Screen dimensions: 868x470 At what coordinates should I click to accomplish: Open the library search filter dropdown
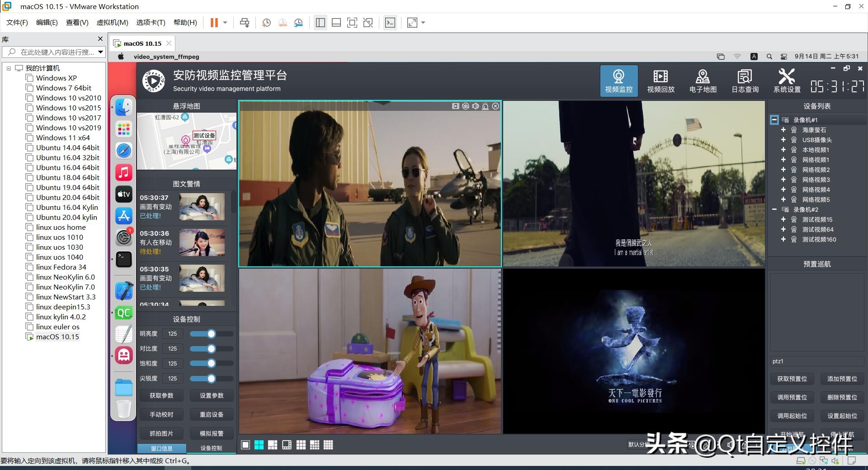click(x=100, y=52)
